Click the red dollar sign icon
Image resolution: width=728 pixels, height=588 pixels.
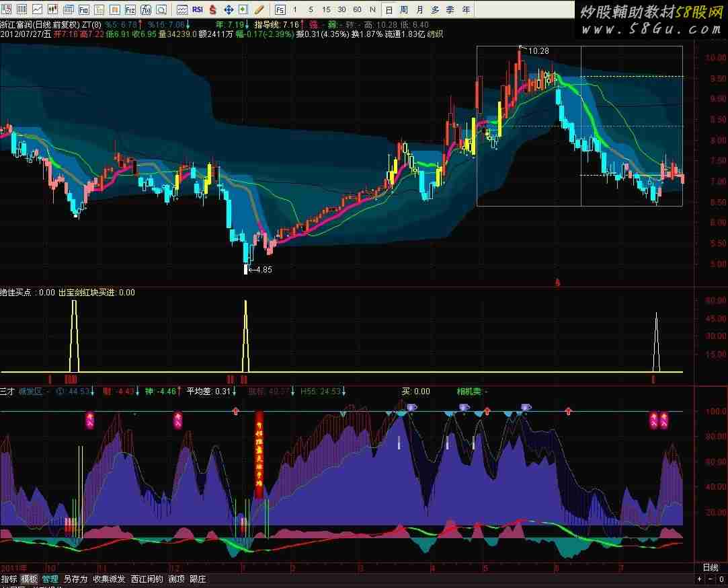[212, 9]
